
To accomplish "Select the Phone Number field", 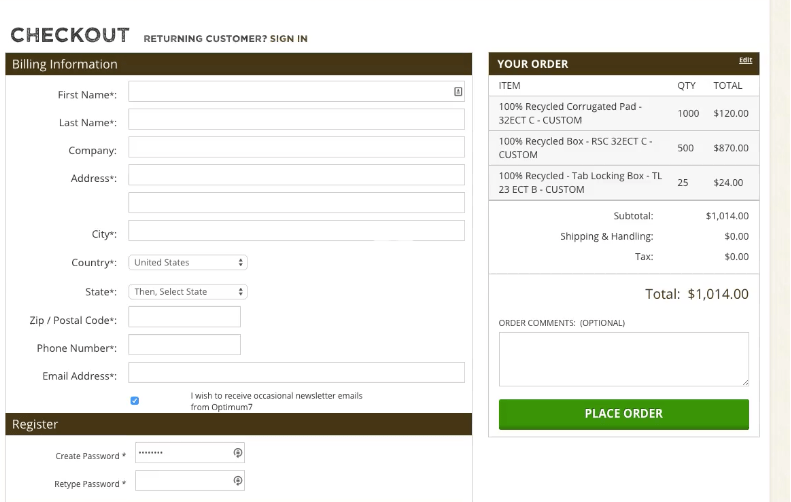I will coord(184,345).
